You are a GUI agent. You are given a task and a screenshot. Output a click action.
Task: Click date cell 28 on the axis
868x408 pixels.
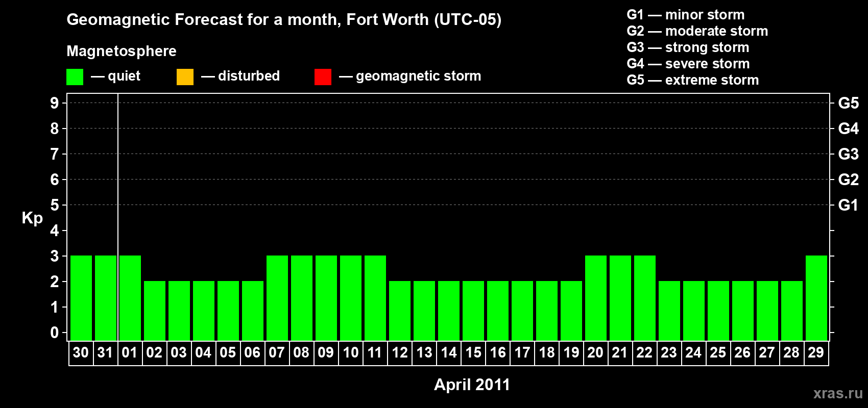pos(792,353)
